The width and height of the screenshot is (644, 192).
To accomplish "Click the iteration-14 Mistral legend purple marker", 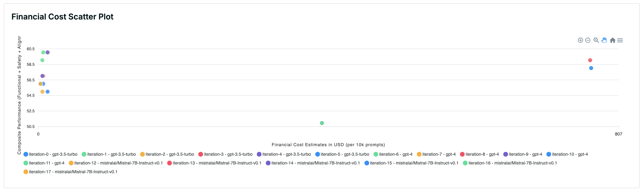I will click(x=268, y=163).
